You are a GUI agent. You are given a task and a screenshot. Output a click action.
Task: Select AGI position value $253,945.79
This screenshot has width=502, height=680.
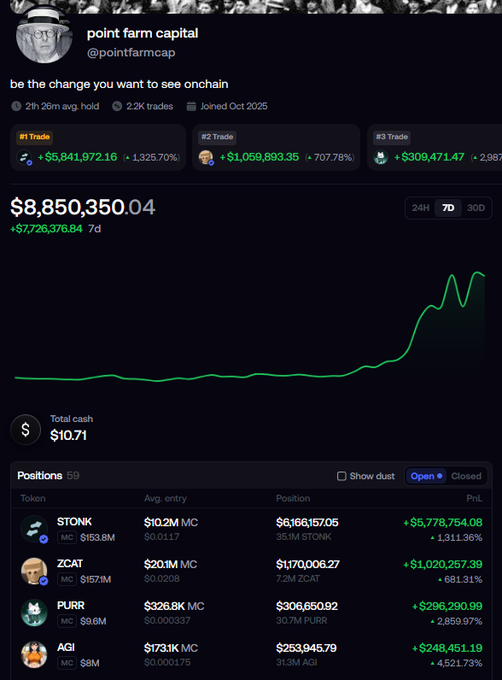tap(306, 648)
